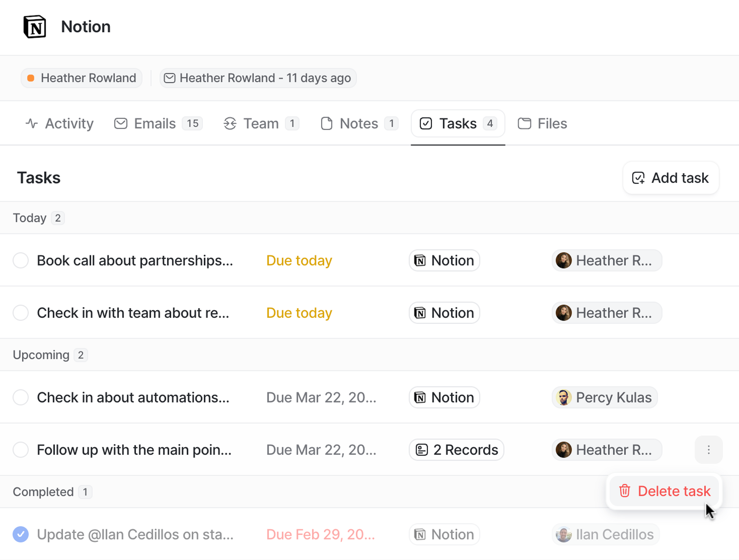
Task: Mark Book call about partnerships task complete
Action: (x=21, y=261)
